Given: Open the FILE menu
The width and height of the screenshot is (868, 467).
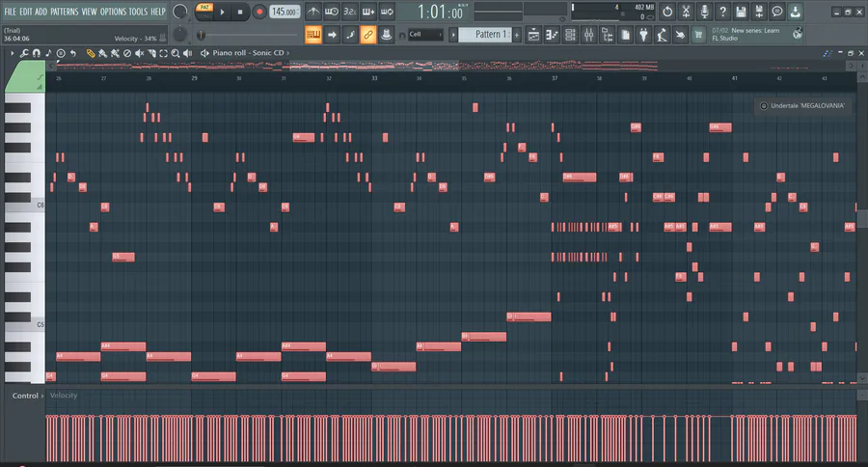Looking at the screenshot, I should (10, 11).
